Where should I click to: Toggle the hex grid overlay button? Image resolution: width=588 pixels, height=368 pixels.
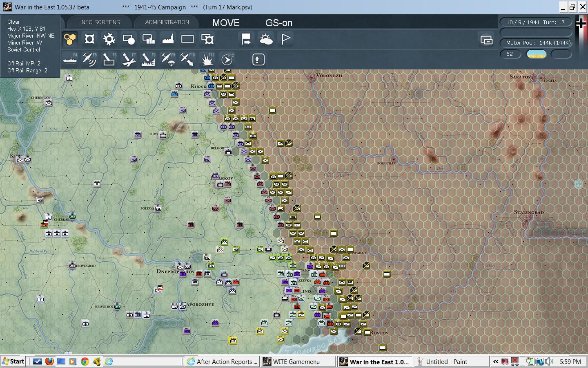(70, 39)
